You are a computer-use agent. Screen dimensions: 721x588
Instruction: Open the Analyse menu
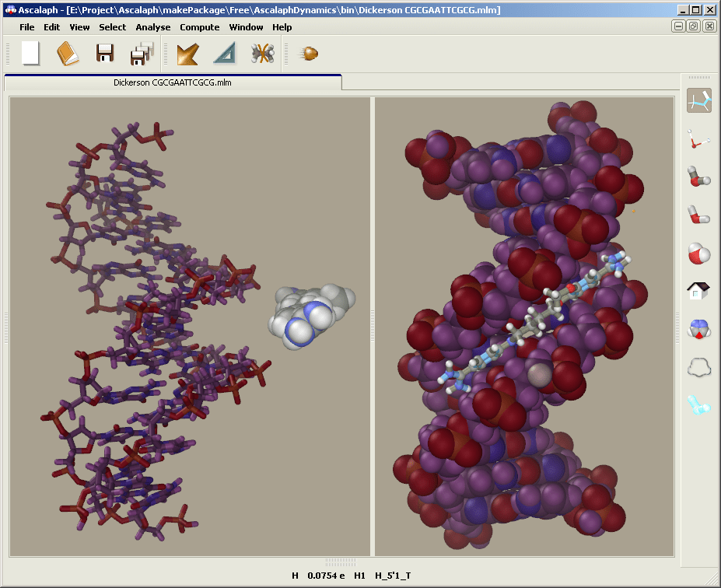point(153,27)
